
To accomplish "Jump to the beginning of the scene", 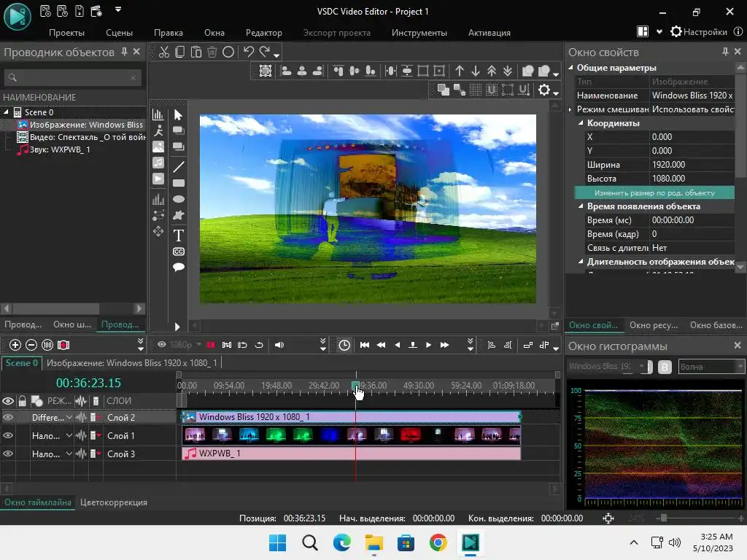I will pyautogui.click(x=365, y=345).
